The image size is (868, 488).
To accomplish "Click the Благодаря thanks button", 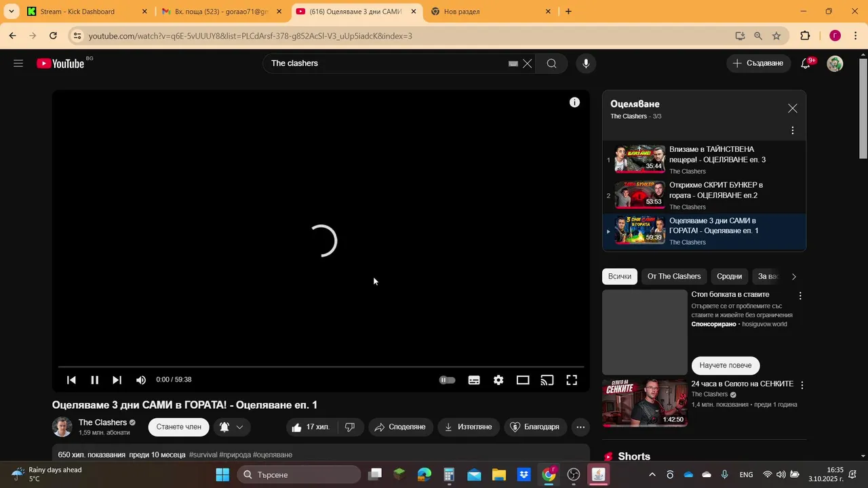I will click(536, 427).
